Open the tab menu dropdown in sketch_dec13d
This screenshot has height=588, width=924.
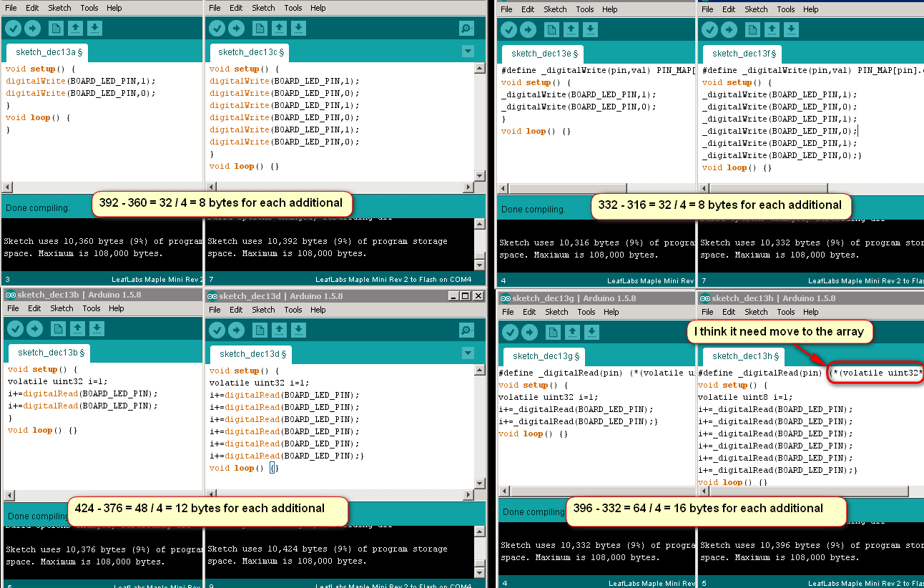click(467, 353)
